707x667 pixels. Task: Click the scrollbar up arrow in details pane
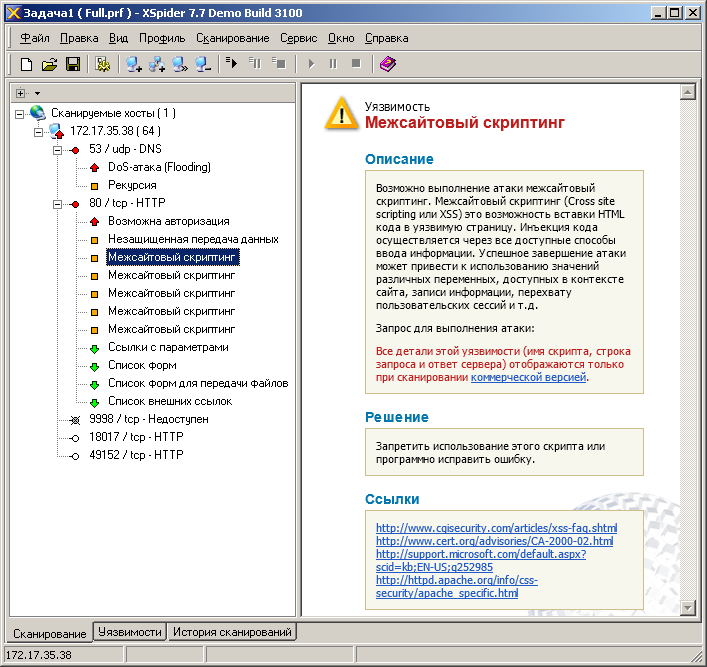coord(688,92)
